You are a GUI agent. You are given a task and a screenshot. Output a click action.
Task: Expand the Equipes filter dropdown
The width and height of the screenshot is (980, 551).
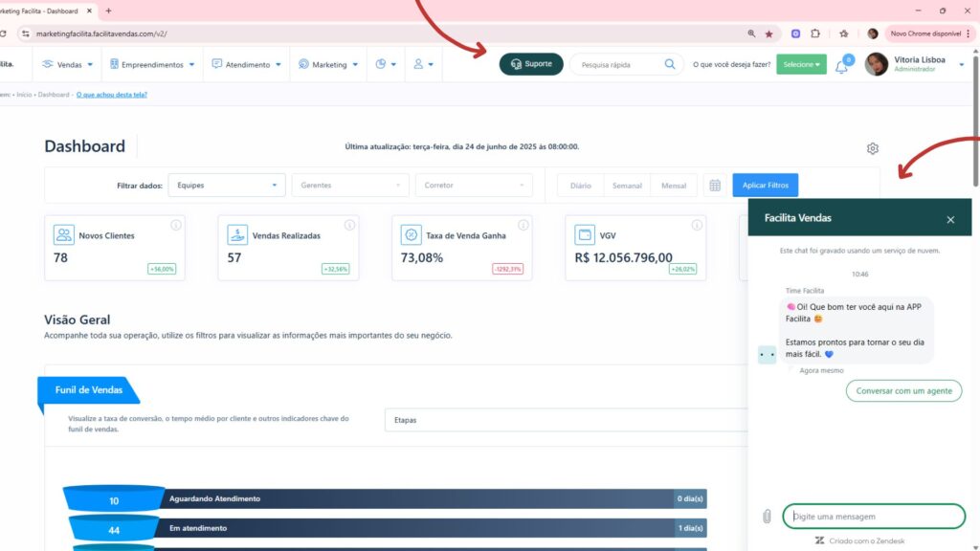coord(226,186)
